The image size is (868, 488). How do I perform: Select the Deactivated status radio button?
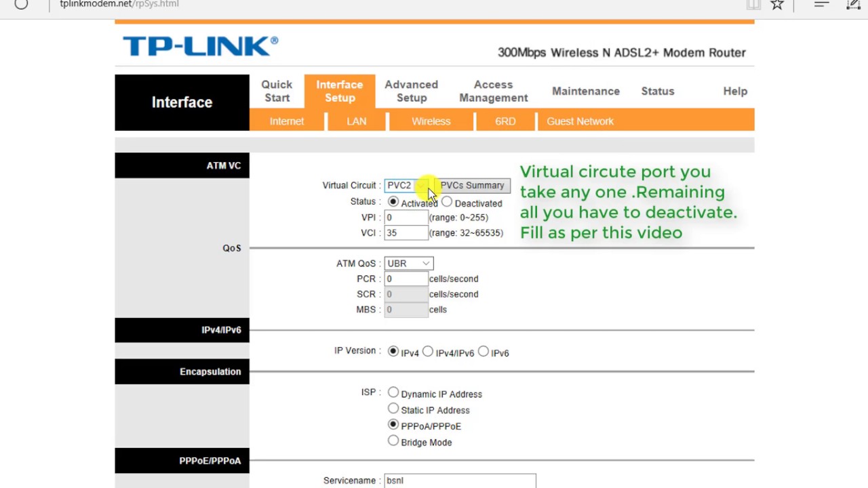447,202
